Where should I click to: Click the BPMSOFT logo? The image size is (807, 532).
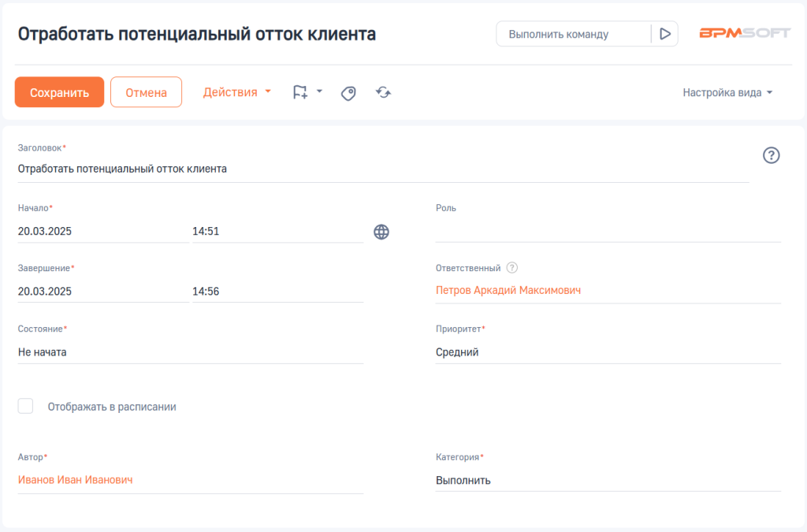coord(744,33)
